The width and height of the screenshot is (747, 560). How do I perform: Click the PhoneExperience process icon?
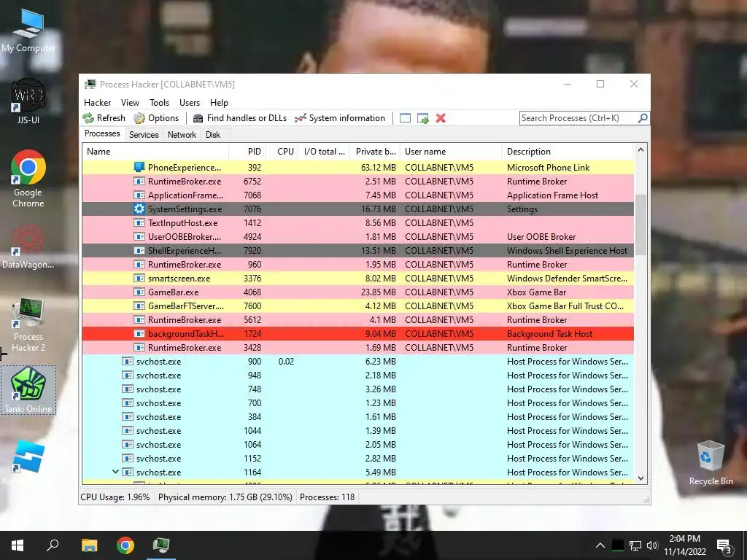coord(139,167)
